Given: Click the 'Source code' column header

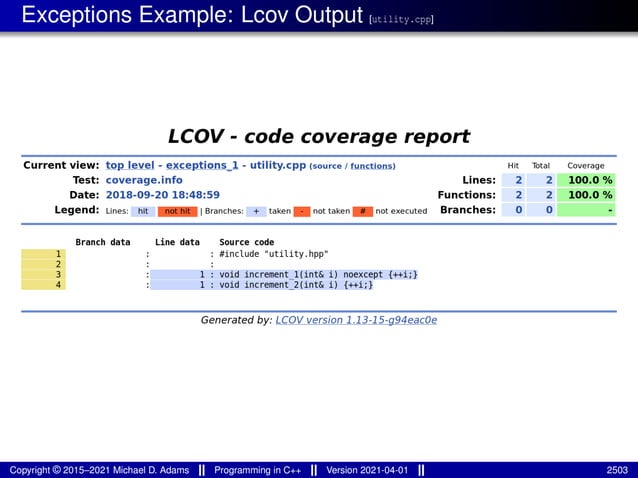Looking at the screenshot, I should tap(247, 242).
